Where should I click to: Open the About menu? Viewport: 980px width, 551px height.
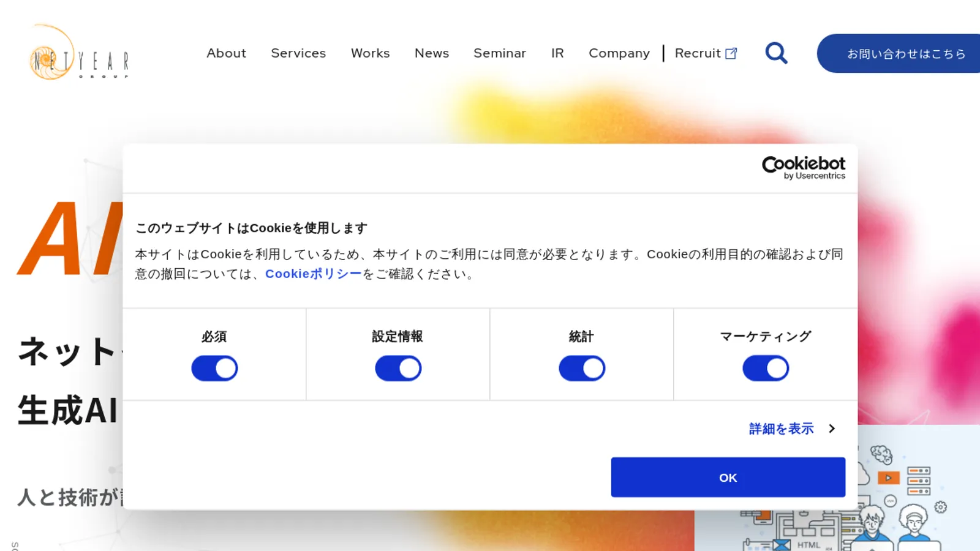[226, 53]
